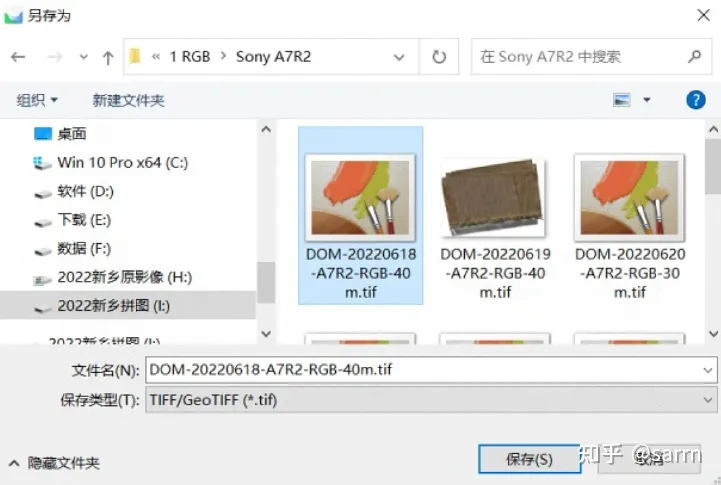The width and height of the screenshot is (721, 485).
Task: Expand the recent locations dropdown arrow
Action: (x=83, y=57)
